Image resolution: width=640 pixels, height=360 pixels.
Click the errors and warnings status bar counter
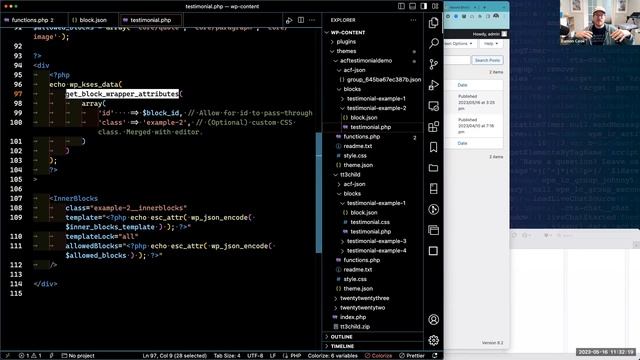click(30, 356)
